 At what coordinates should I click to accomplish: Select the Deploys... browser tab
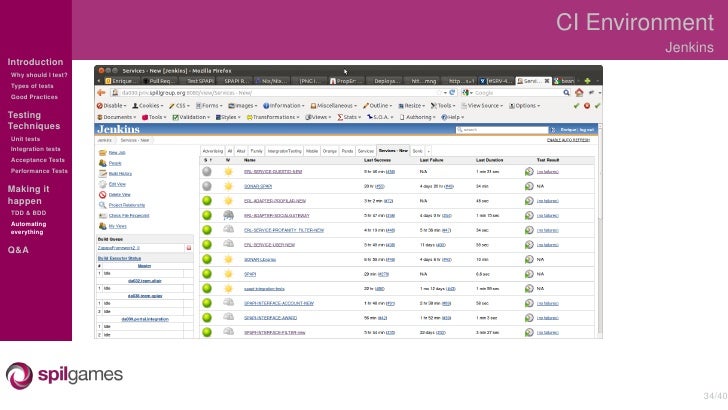coord(384,81)
